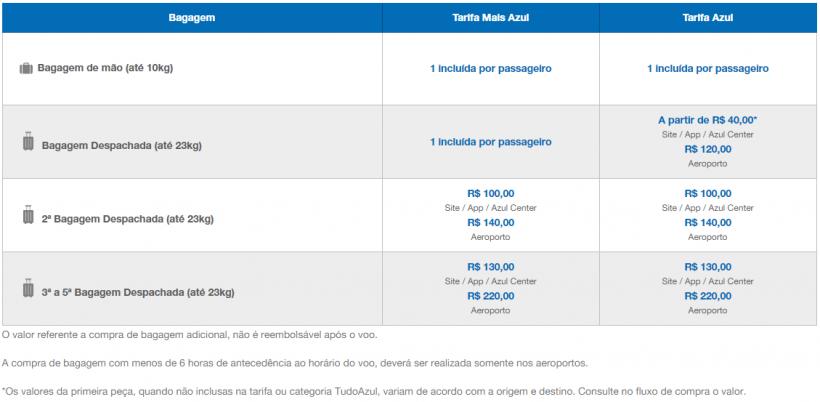The image size is (820, 402).
Task: Click the Bagagem de mão (até 10kg) label
Action: [101, 69]
